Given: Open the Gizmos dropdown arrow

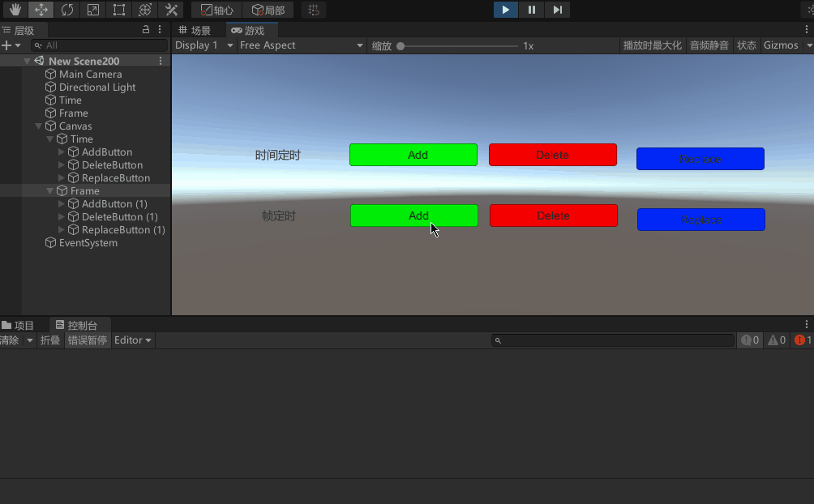Looking at the screenshot, I should tap(809, 45).
